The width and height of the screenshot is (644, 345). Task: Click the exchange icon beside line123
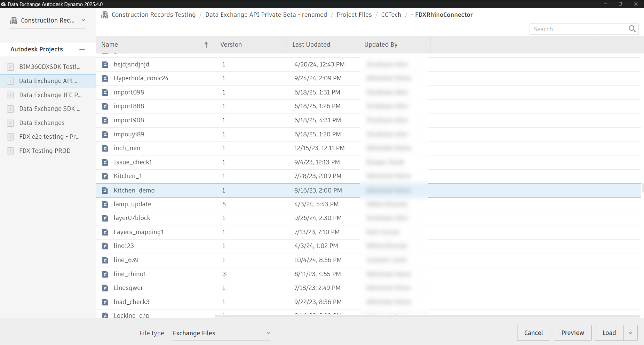tap(105, 246)
